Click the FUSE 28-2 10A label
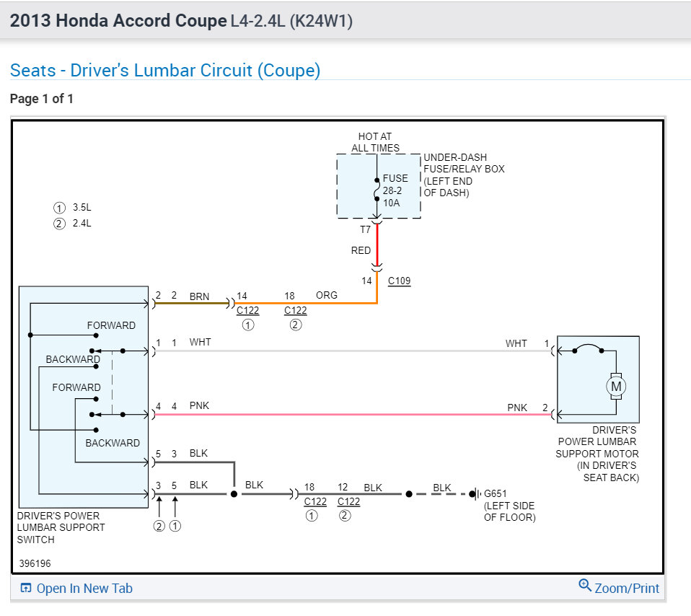This screenshot has width=691, height=616. (x=395, y=190)
